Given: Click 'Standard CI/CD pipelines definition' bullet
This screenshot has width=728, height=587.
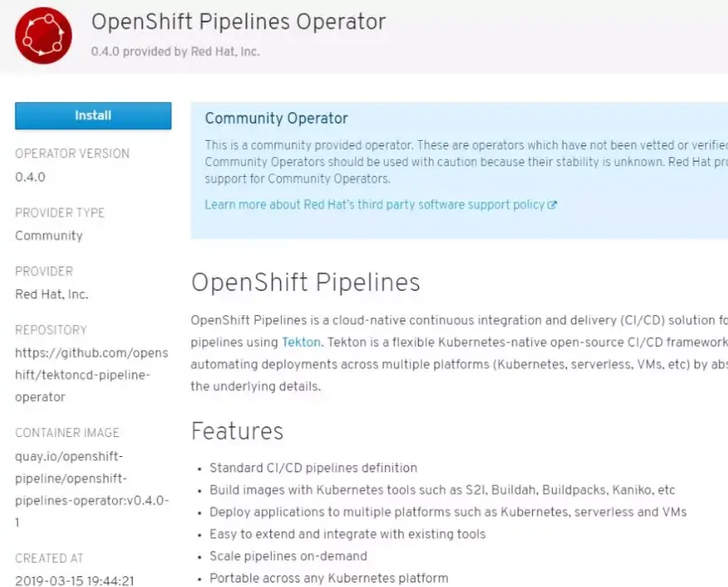Looking at the screenshot, I should (313, 468).
